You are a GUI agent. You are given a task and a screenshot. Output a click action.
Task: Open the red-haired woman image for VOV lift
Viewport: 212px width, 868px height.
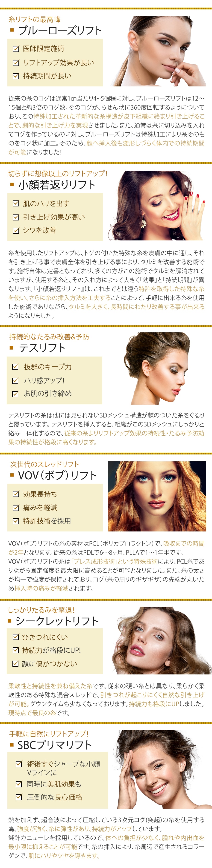[x=157, y=496]
